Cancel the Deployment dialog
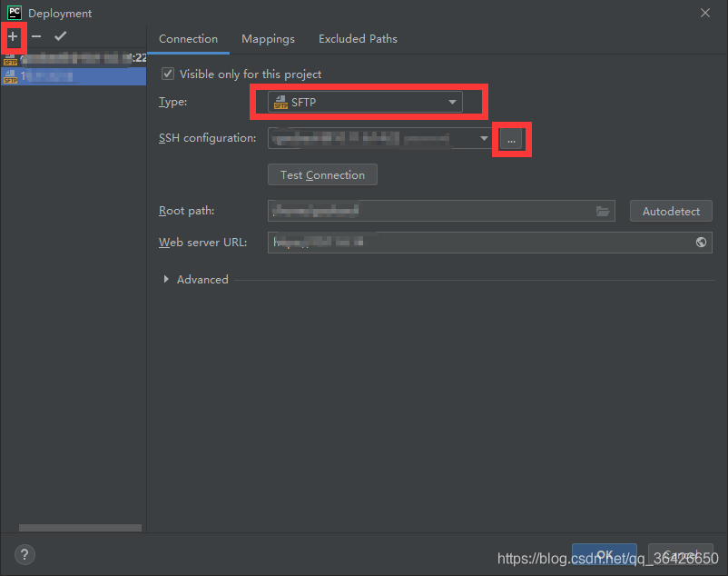728x576 pixels. [x=680, y=554]
